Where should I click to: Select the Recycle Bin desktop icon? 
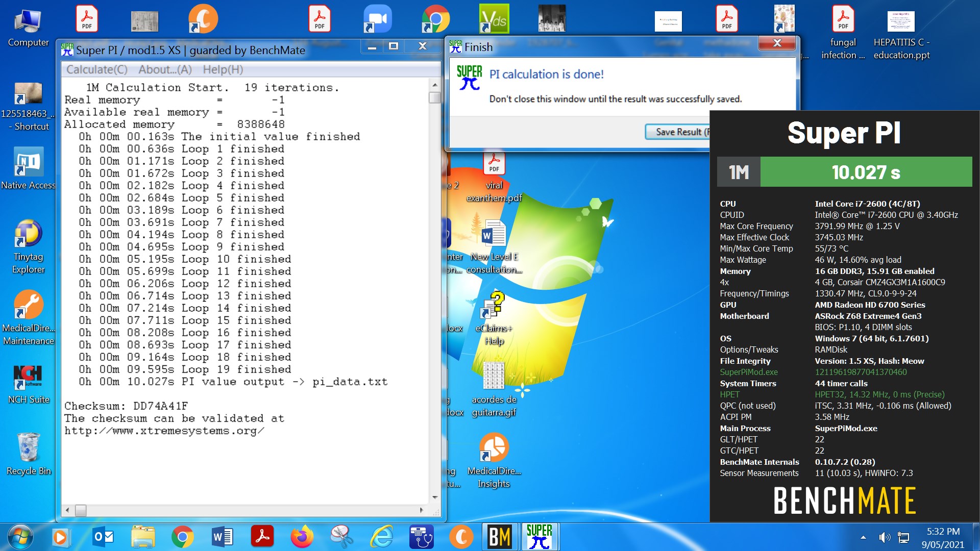point(29,454)
